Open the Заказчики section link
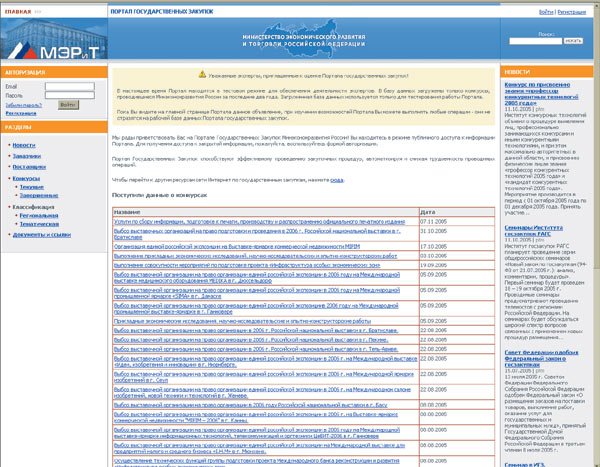 [27, 156]
